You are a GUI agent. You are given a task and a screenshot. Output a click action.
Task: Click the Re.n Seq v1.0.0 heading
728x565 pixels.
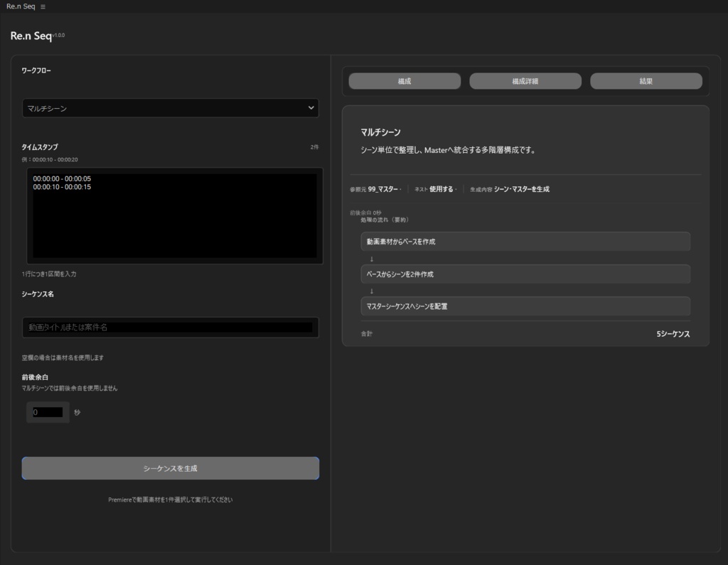click(x=37, y=36)
